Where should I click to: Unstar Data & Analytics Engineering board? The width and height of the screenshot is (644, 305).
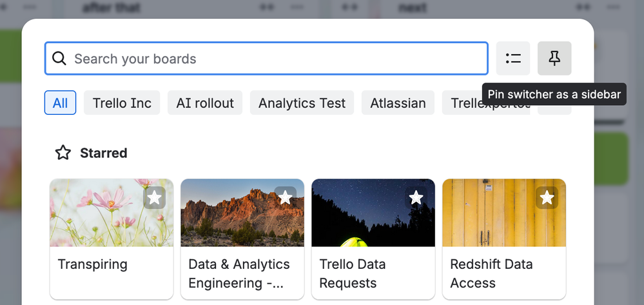pos(285,198)
